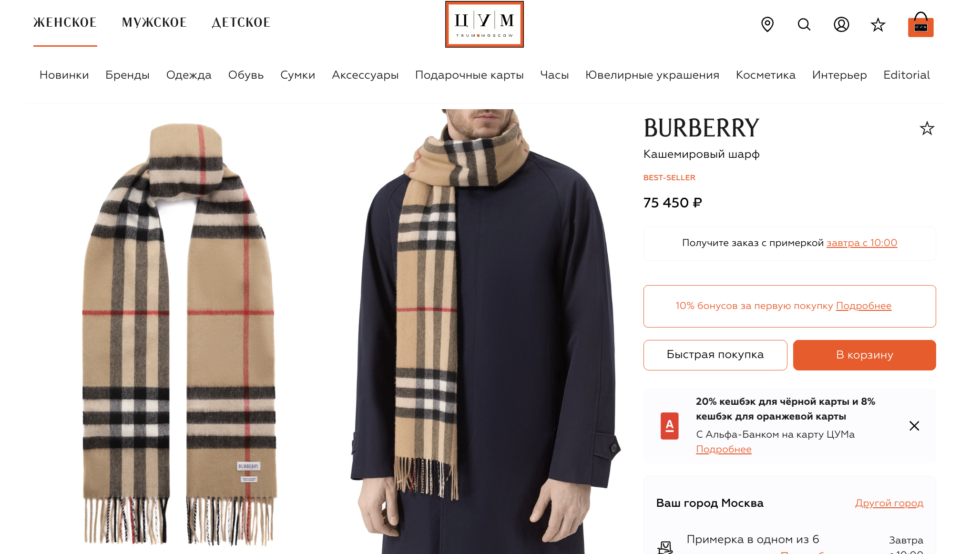Follow the 'завтра с 10:00' delivery link

[x=862, y=243]
